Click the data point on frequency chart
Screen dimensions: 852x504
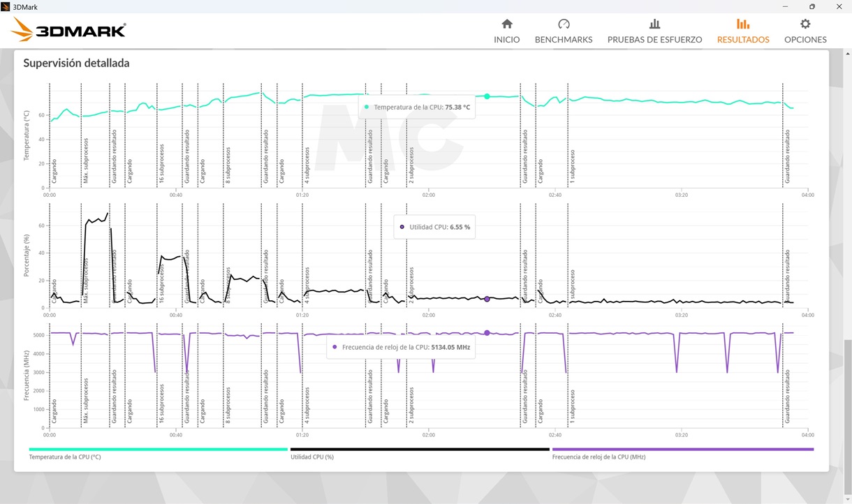coord(487,333)
